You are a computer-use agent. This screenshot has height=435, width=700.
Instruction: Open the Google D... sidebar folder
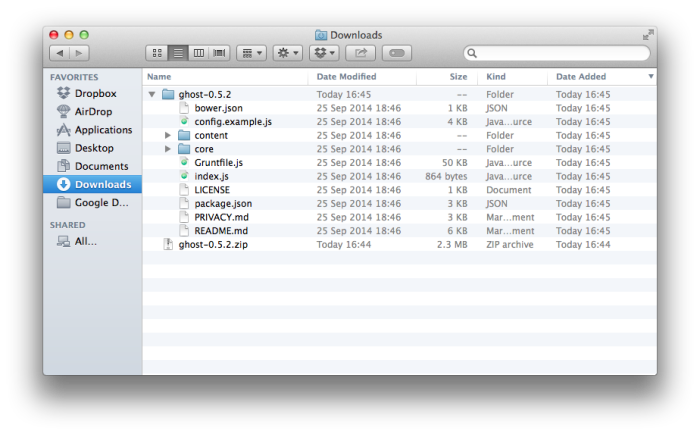(x=92, y=203)
